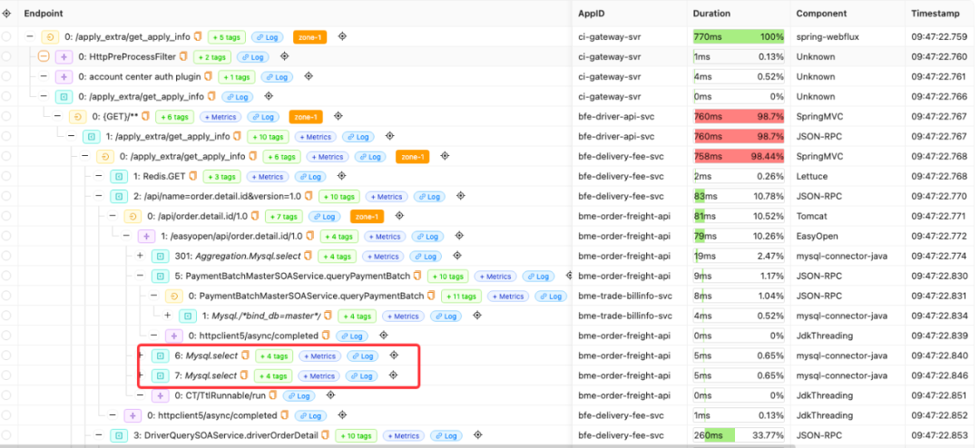Image resolution: width=980 pixels, height=448 pixels.
Task: Select the radio circle for HttpPreProcessFilter row
Action: (6, 56)
